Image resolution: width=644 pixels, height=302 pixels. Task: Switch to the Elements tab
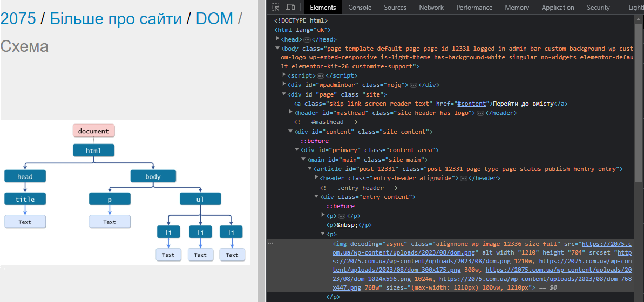pyautogui.click(x=323, y=8)
